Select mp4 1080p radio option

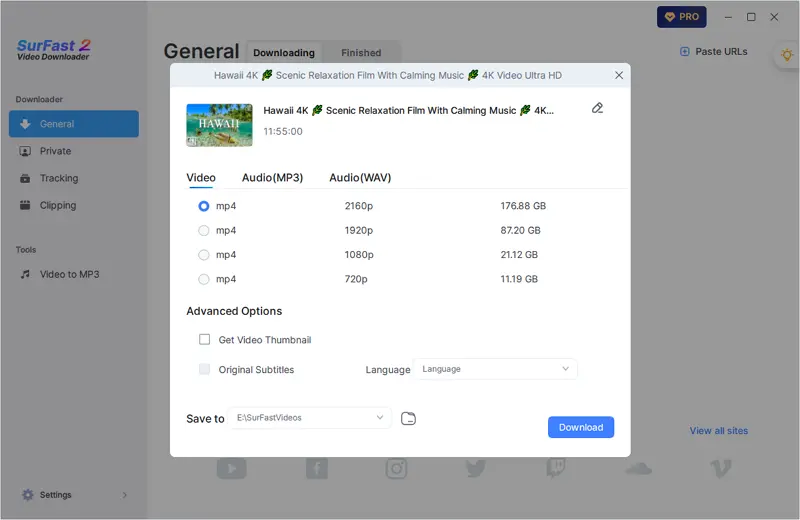coord(204,255)
